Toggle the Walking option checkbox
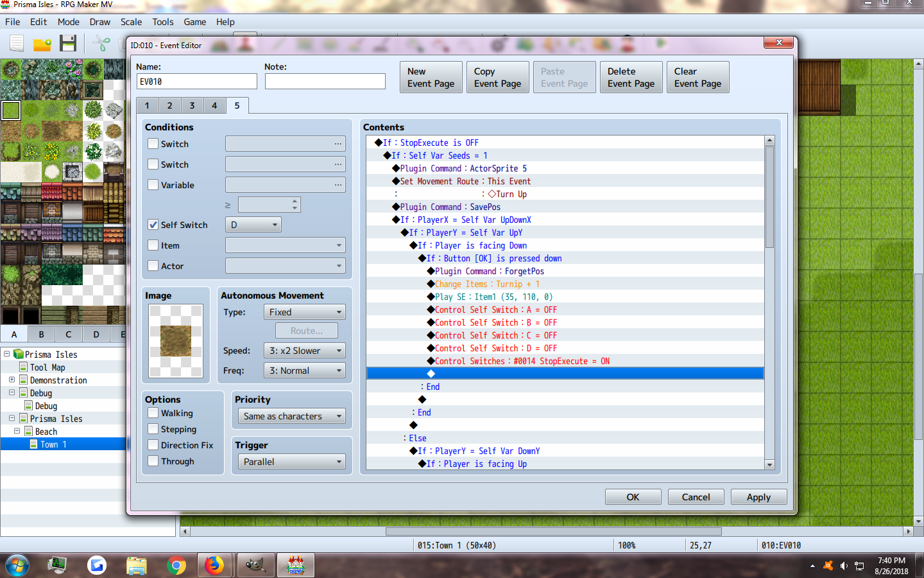The width and height of the screenshot is (924, 578). pyautogui.click(x=153, y=413)
